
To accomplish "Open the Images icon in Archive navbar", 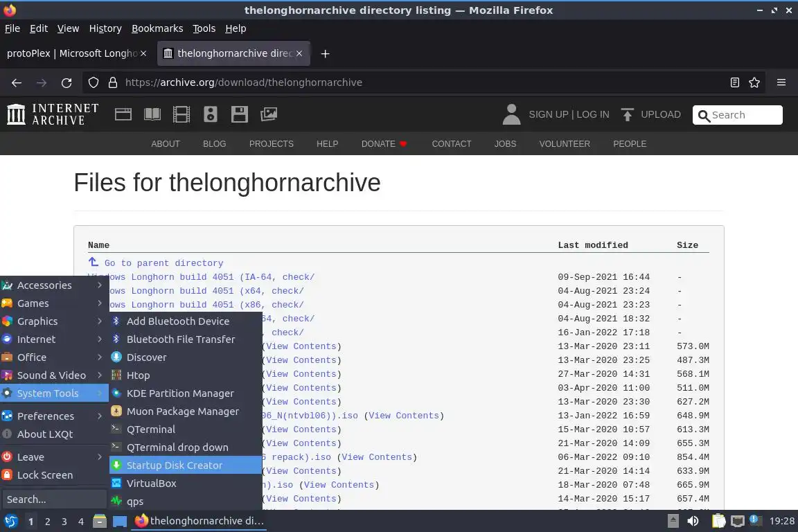I will pos(269,114).
